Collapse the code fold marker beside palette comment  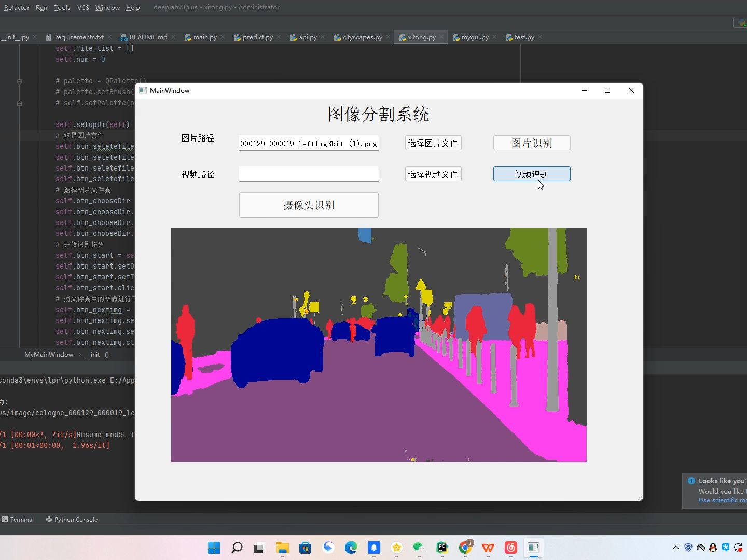point(19,81)
